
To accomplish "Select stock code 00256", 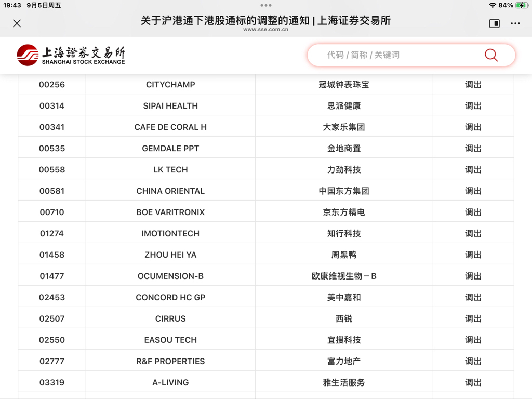I will tap(52, 85).
